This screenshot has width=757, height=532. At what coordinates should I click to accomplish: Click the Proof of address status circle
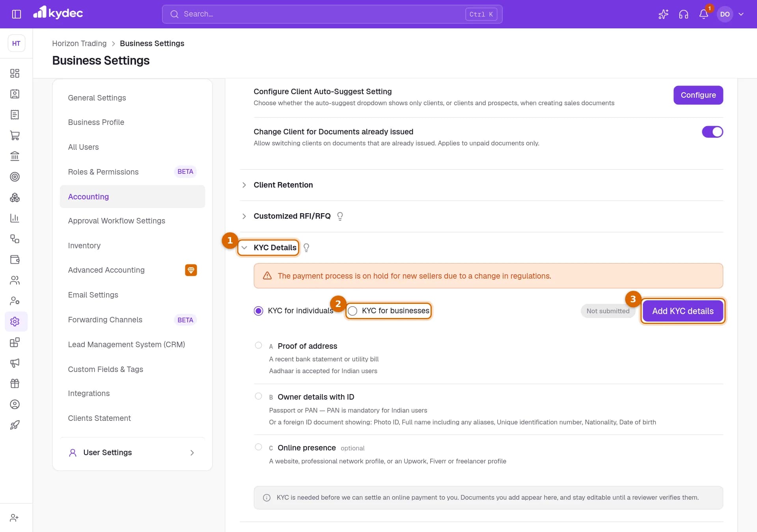[x=258, y=346]
